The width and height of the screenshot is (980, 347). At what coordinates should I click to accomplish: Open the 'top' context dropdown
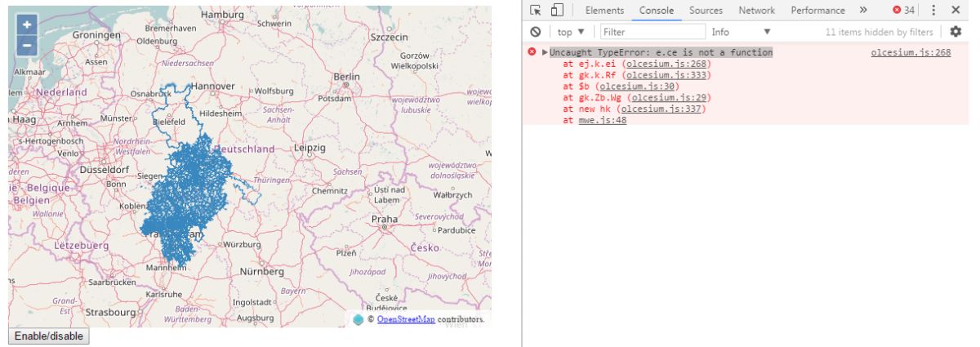(x=571, y=32)
